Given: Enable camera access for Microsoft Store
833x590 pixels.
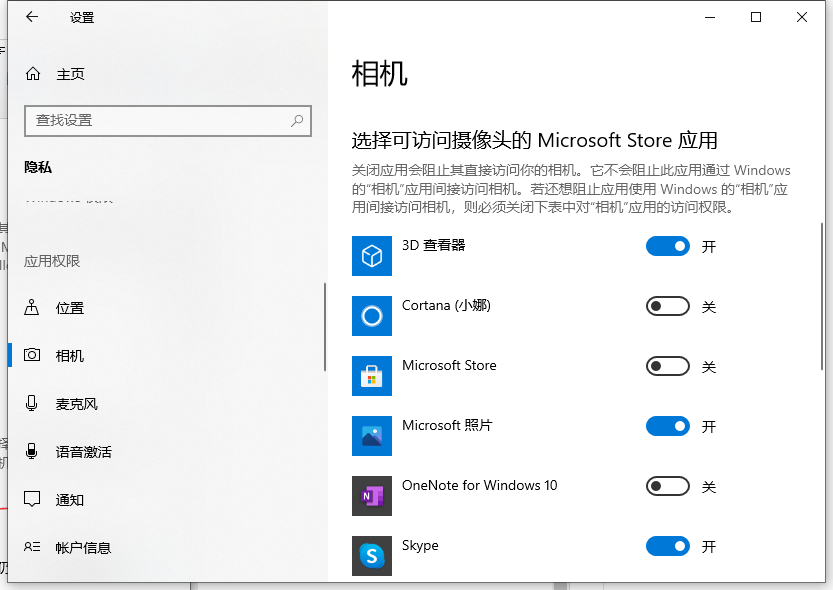Looking at the screenshot, I should point(668,367).
